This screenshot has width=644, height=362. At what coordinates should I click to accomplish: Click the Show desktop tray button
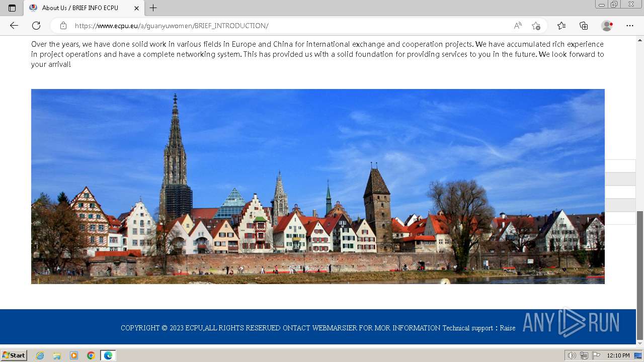[638, 355]
